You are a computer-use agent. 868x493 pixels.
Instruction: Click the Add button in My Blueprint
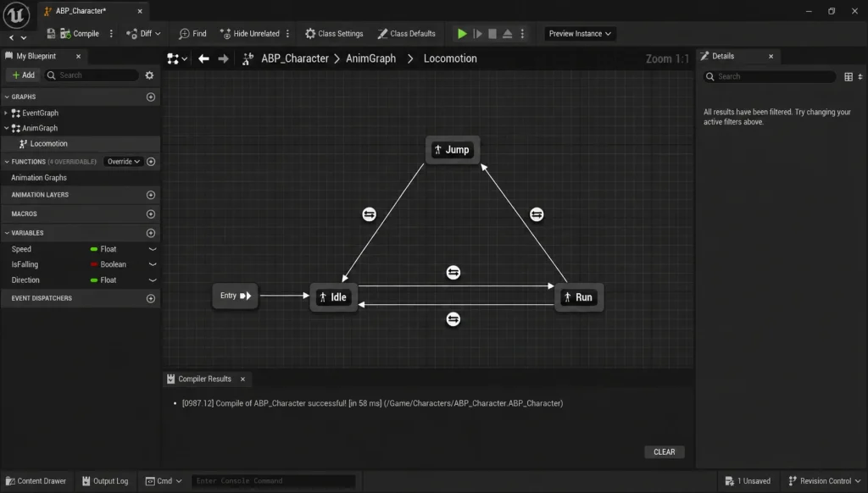click(x=23, y=75)
